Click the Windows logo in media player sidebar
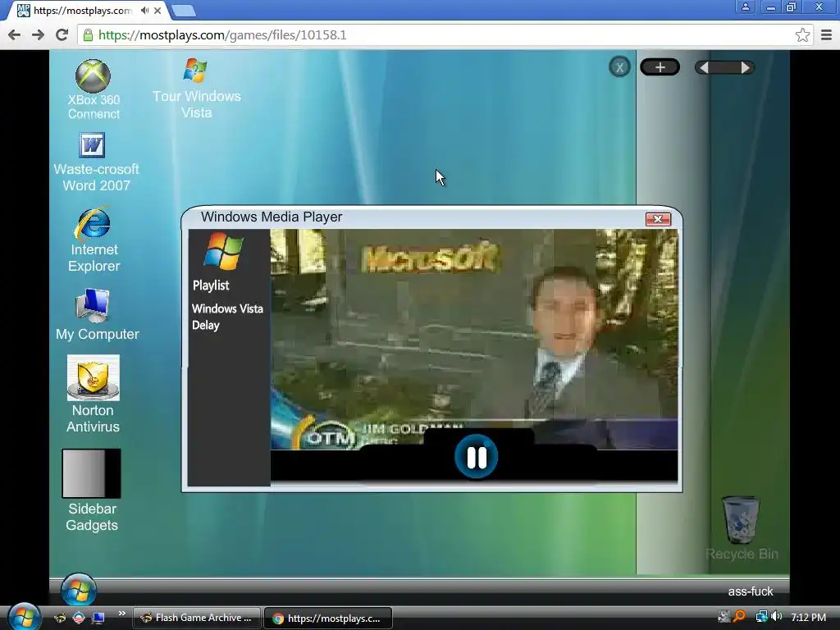 pyautogui.click(x=223, y=251)
